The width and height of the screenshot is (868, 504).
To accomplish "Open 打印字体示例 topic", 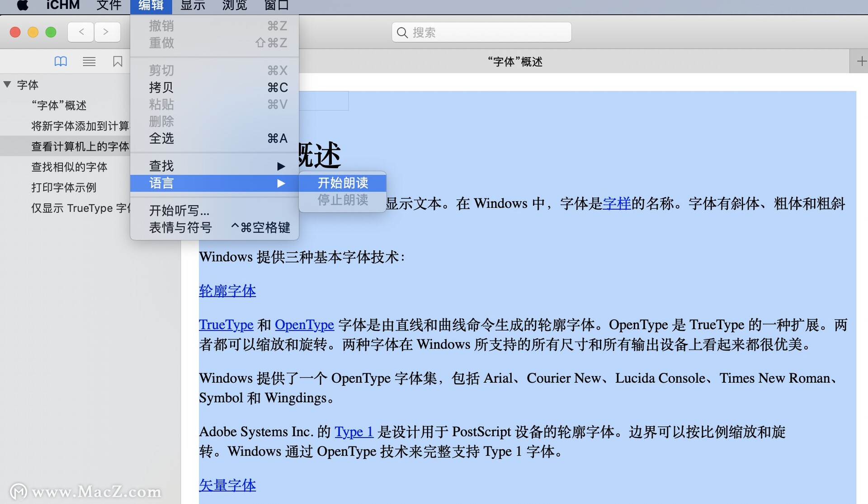I will [x=64, y=187].
